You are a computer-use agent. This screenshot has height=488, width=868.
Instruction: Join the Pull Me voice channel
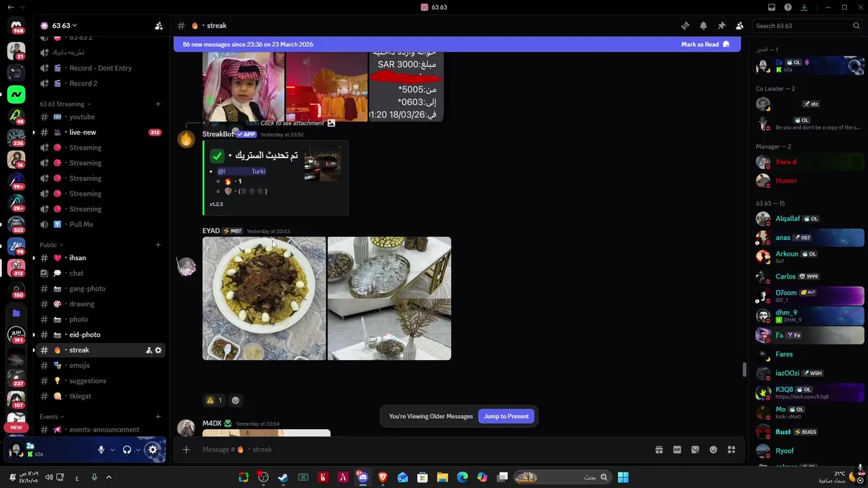(x=100, y=224)
